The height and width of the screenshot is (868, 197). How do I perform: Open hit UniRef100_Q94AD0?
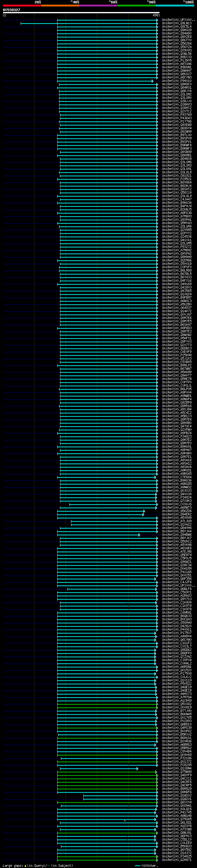tap(177, 34)
